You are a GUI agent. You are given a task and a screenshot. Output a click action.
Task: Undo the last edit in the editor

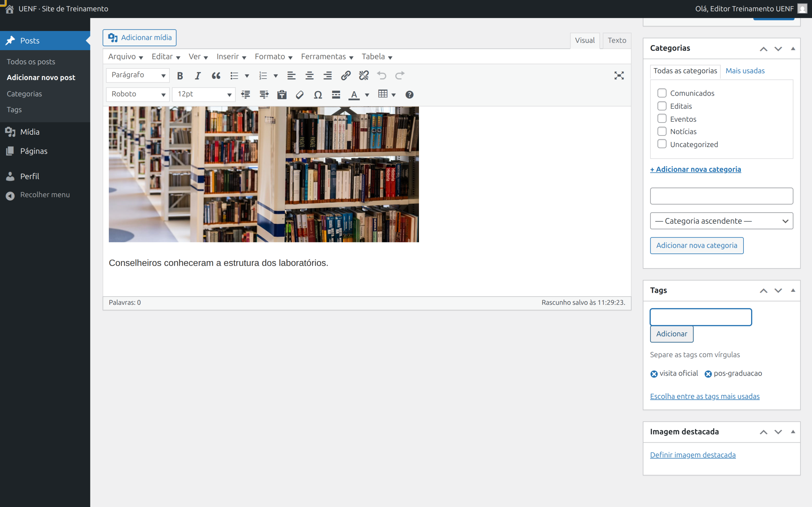[x=382, y=75]
